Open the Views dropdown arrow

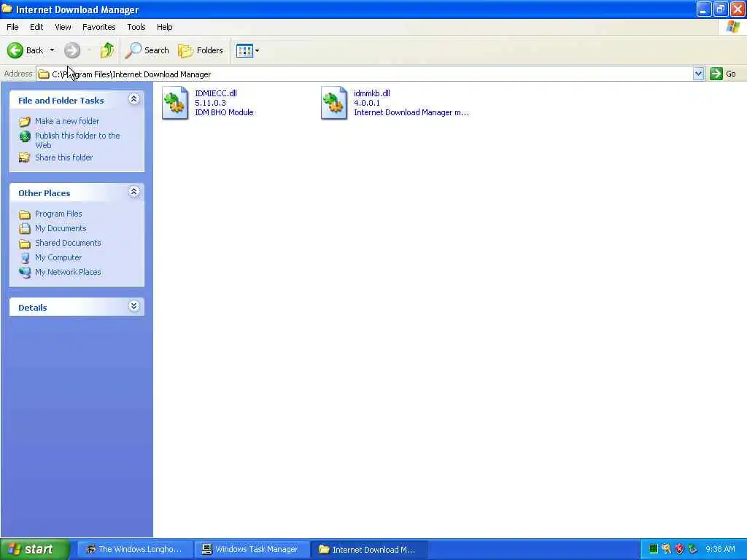pos(258,50)
